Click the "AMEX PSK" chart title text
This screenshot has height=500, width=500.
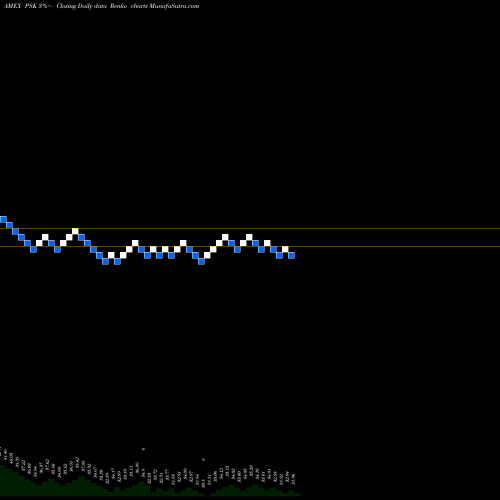[x=20, y=6]
